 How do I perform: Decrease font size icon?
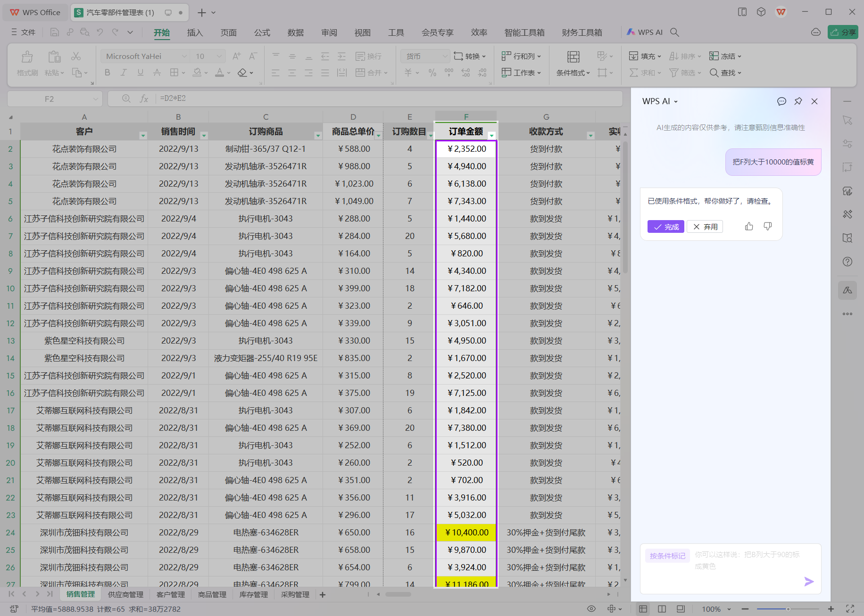253,56
